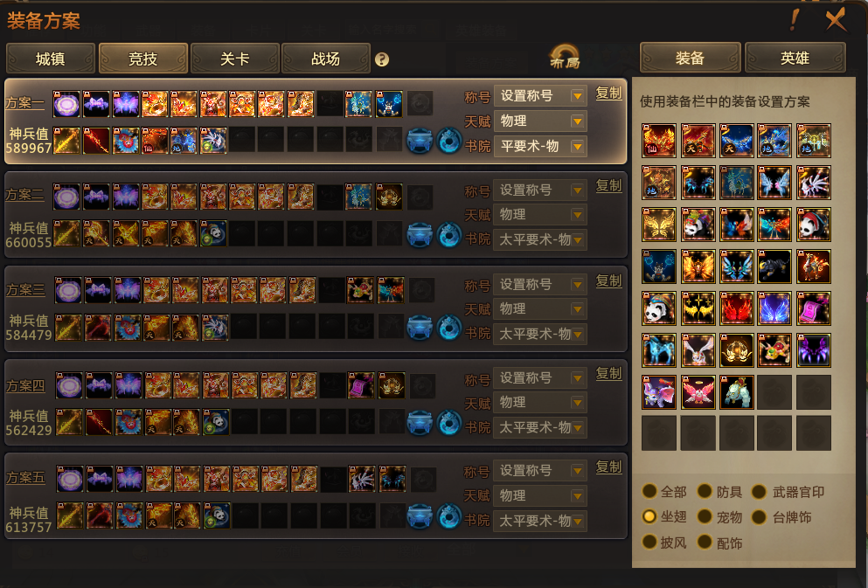Viewport: 868px width, 588px height.
Task: Click 复制 link for 方案四
Action: tap(608, 373)
